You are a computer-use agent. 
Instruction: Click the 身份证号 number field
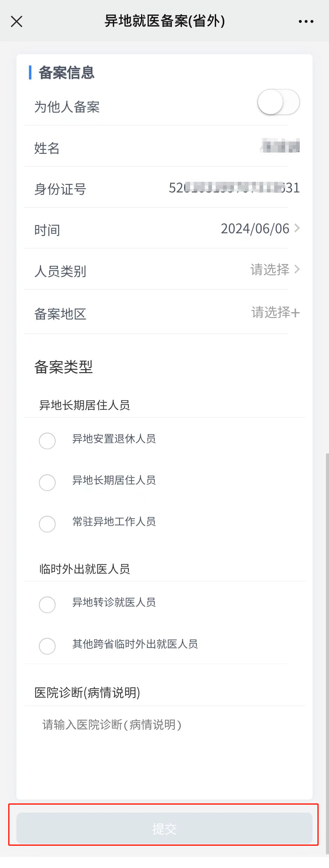(234, 188)
